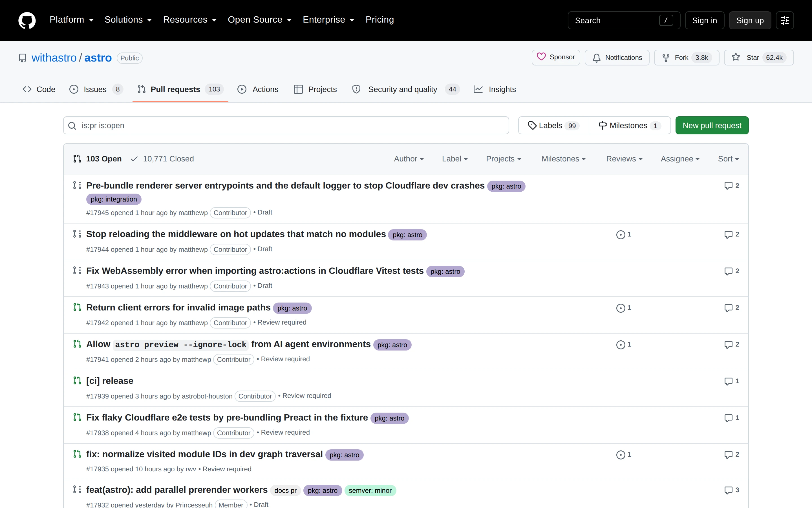Viewport: 812px width, 508px height.
Task: Open the Reviews filter dropdown
Action: (624, 159)
